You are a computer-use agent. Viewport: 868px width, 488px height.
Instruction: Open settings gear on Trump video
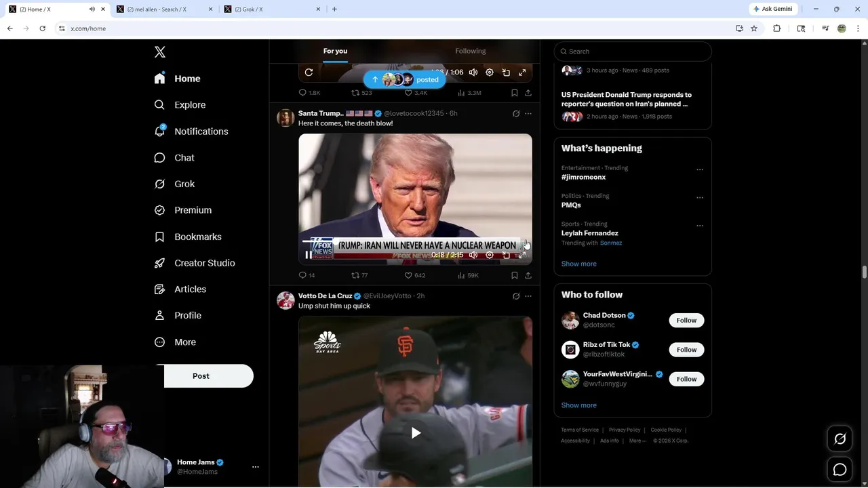(490, 255)
